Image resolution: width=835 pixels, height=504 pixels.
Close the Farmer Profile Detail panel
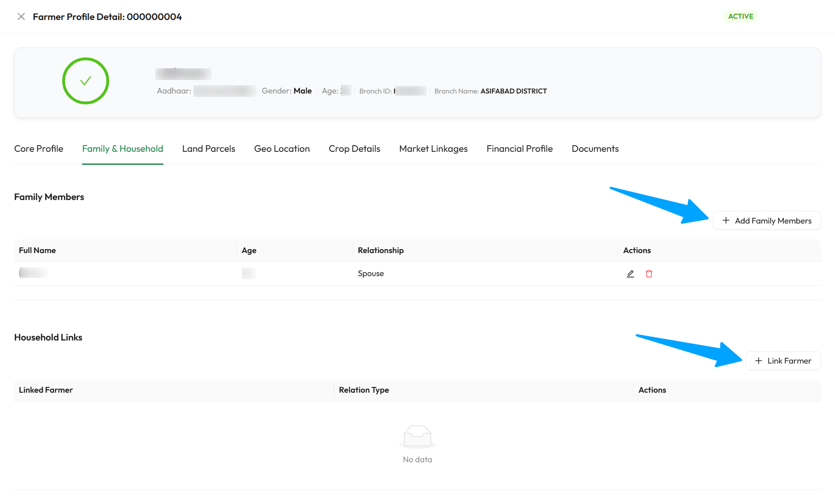click(x=21, y=17)
